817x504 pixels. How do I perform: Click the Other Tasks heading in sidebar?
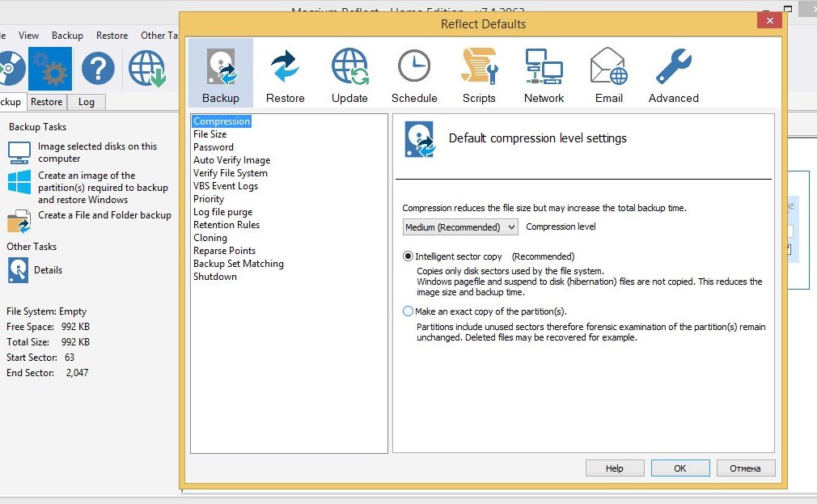pyautogui.click(x=32, y=247)
